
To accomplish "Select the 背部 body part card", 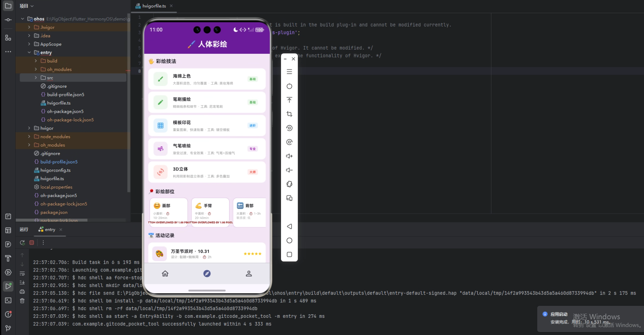I will point(249,212).
